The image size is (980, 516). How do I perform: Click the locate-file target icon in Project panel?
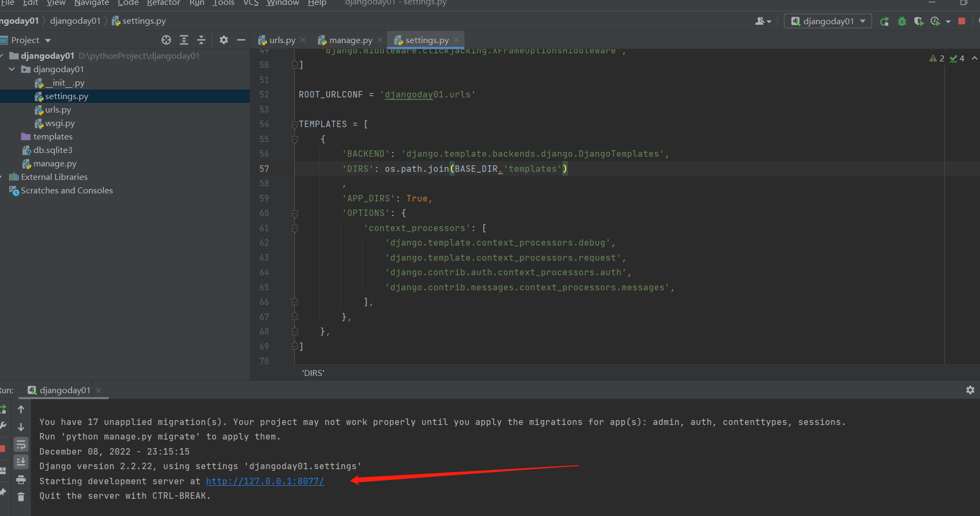(x=166, y=40)
